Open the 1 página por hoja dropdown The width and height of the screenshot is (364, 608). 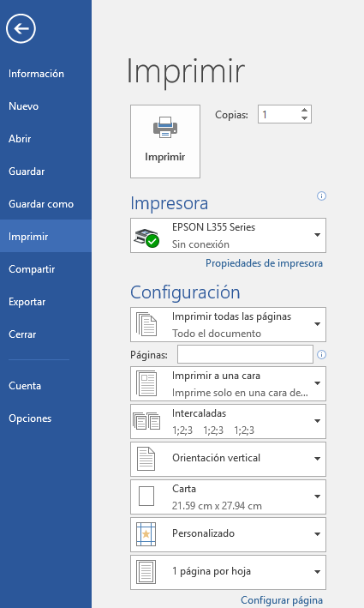click(228, 572)
